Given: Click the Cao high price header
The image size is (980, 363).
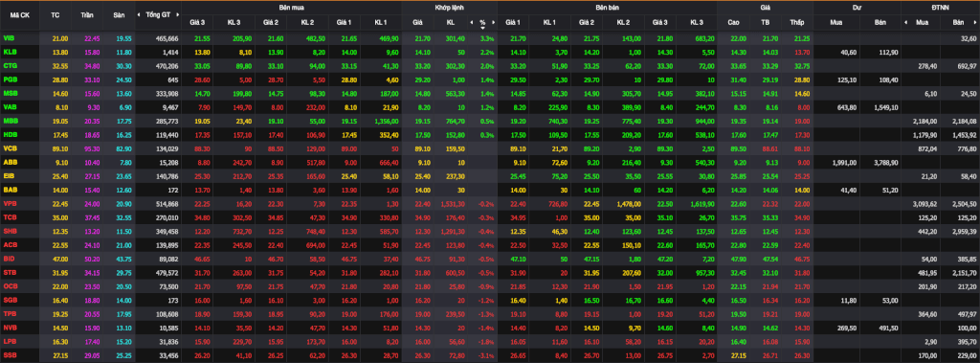Looking at the screenshot, I should [734, 23].
